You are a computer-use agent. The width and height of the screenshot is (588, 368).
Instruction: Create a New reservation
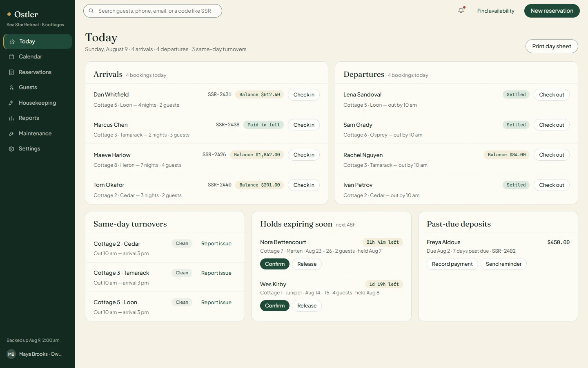pyautogui.click(x=552, y=11)
